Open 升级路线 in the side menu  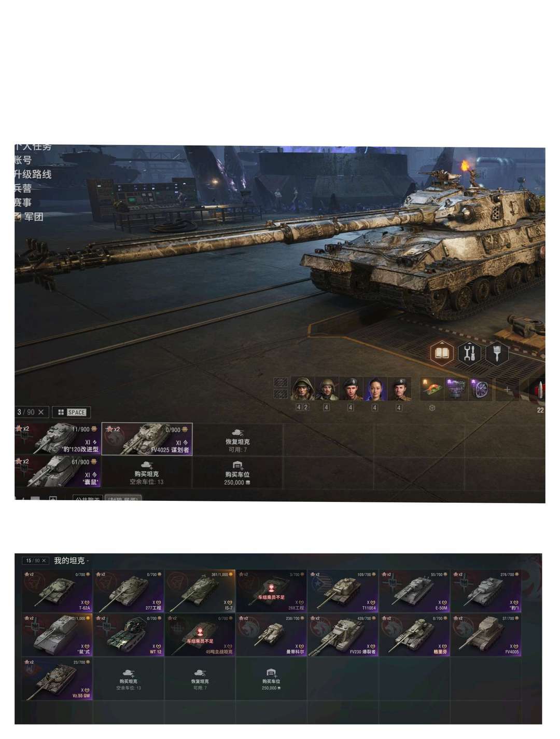click(x=33, y=174)
